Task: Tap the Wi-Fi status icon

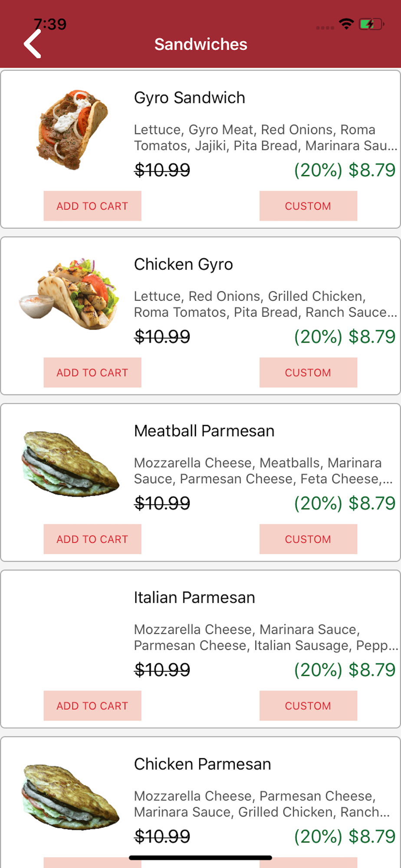Action: [346, 24]
